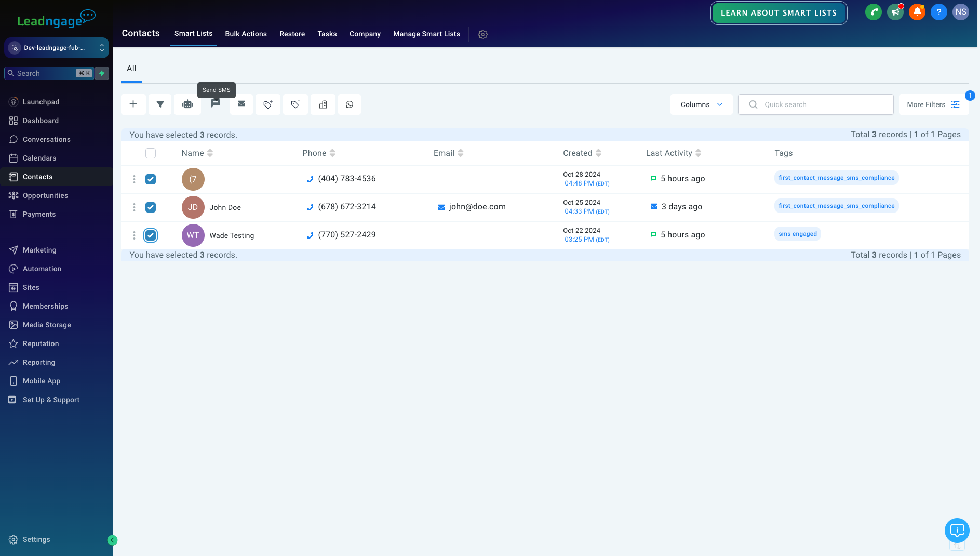Click the Add contact plus icon
The height and width of the screenshot is (556, 980).
pyautogui.click(x=133, y=104)
